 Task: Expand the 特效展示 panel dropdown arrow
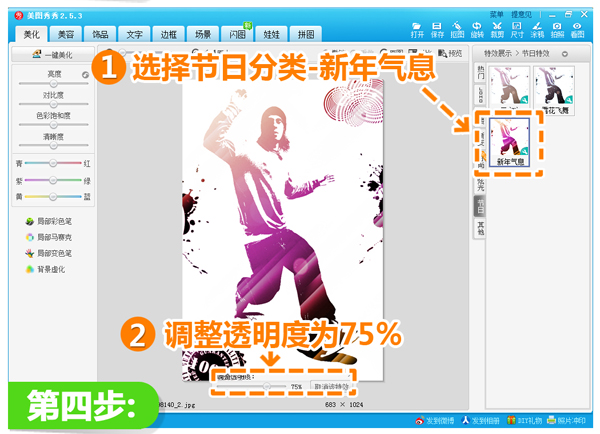coord(566,54)
